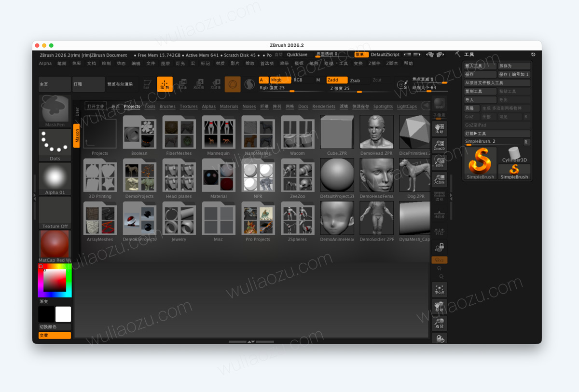The width and height of the screenshot is (579, 392).
Task: Expand the bottom tray divider arrows
Action: pos(251,341)
